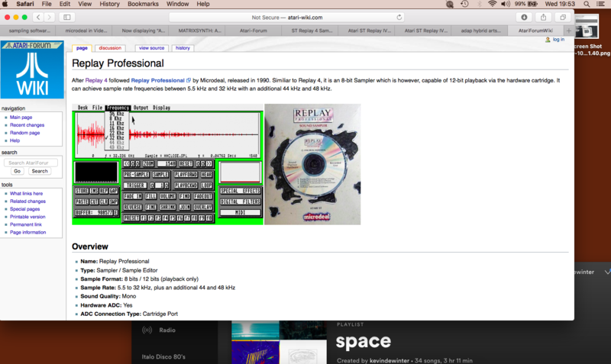Viewport: 611px width, 364px height.
Task: Open the Share button in the toolbar
Action: click(543, 17)
